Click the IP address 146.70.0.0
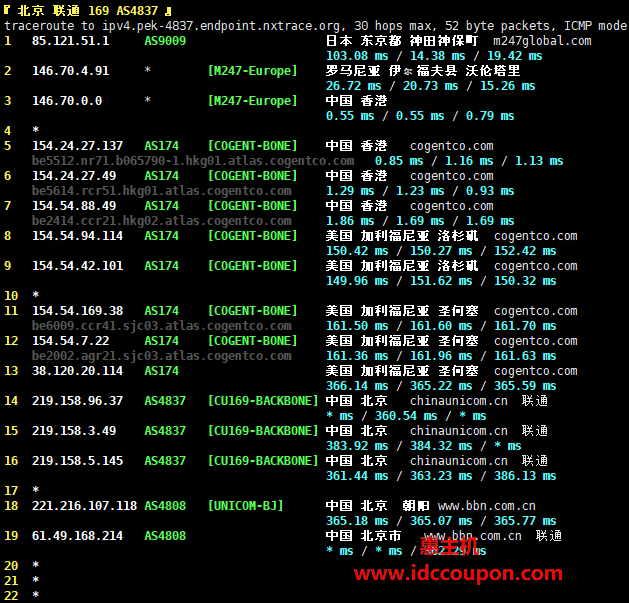 point(67,101)
